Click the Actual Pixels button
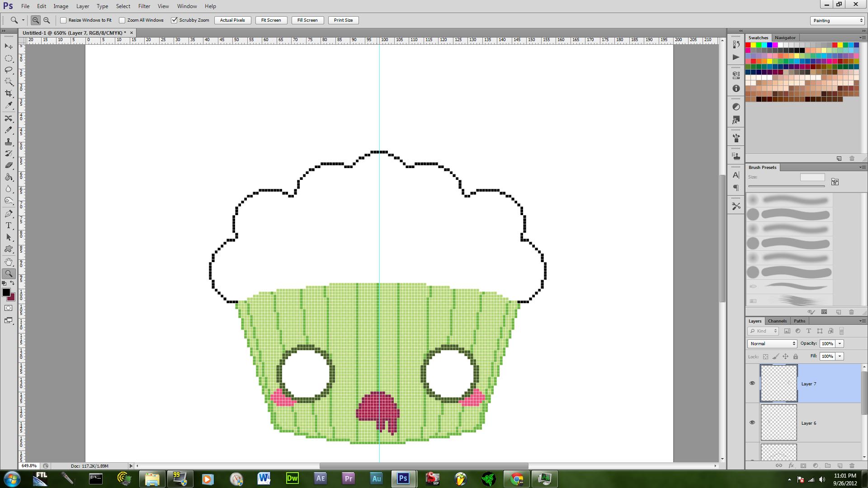The width and height of the screenshot is (868, 488). (232, 20)
